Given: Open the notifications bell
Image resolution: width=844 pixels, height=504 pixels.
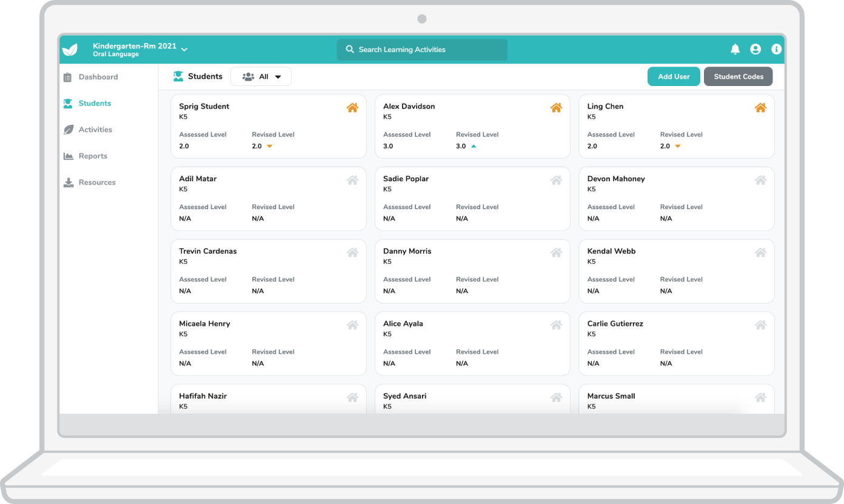Looking at the screenshot, I should point(735,50).
